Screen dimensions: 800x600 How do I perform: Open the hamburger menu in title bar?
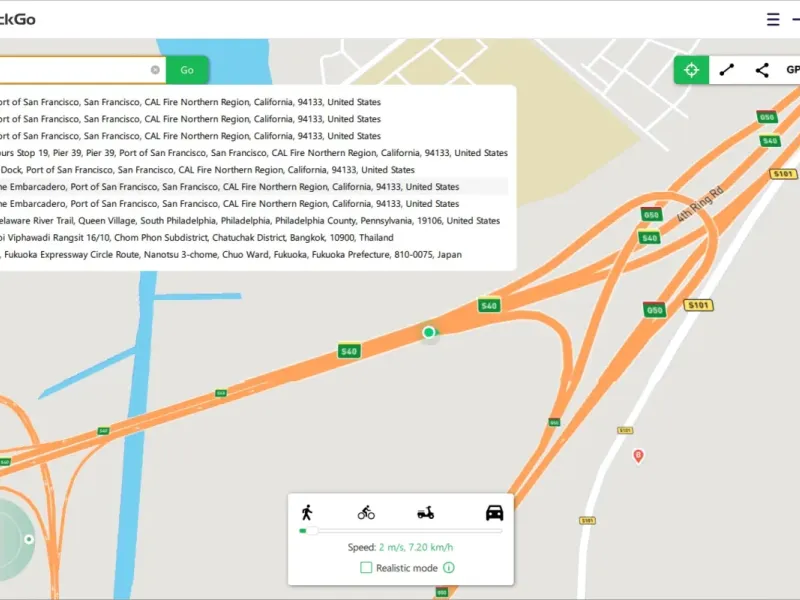773,19
